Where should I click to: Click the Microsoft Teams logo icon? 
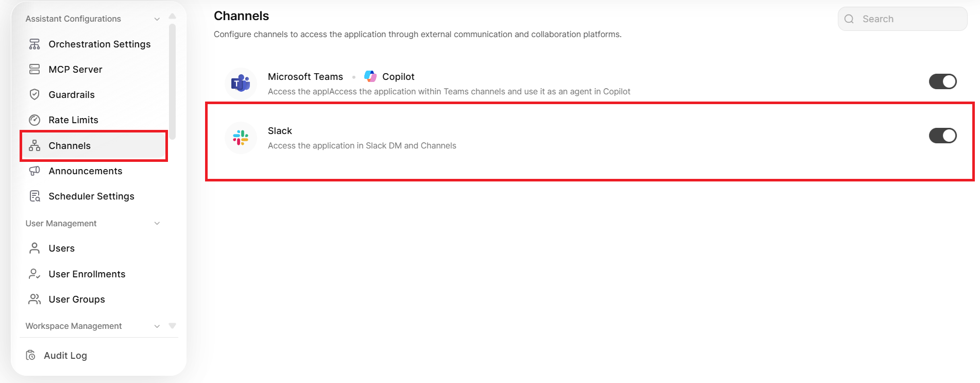(x=241, y=84)
